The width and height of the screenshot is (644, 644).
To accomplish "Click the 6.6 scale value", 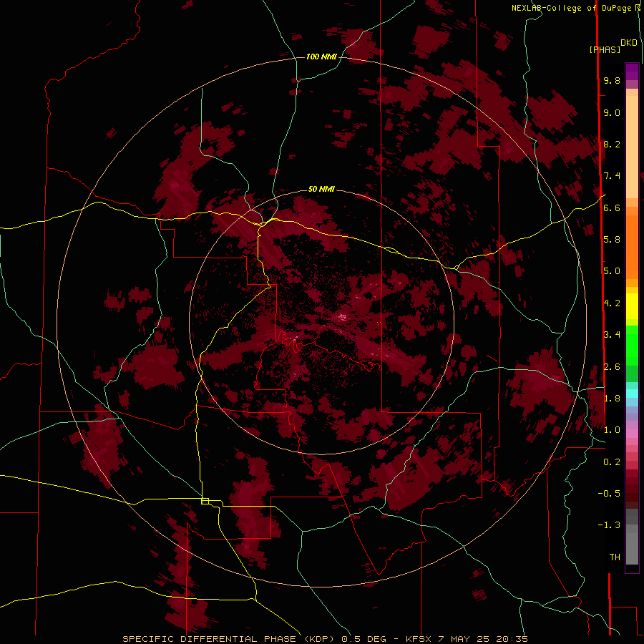I will click(x=612, y=208).
